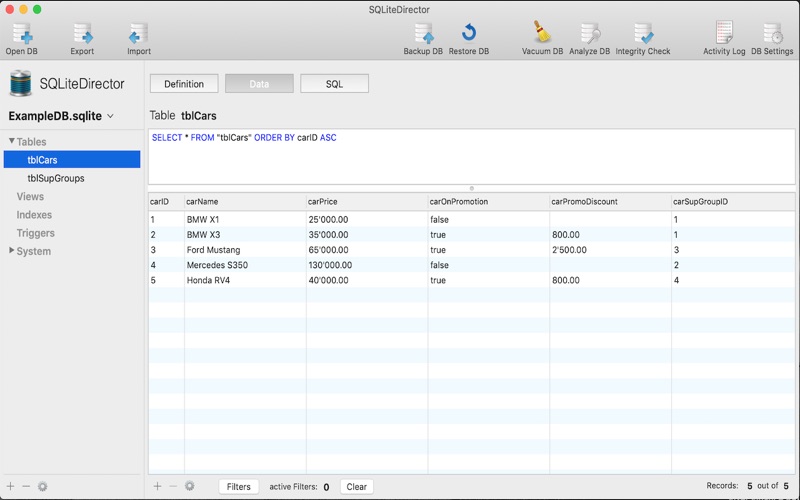Select Indexes in the sidebar

[34, 215]
